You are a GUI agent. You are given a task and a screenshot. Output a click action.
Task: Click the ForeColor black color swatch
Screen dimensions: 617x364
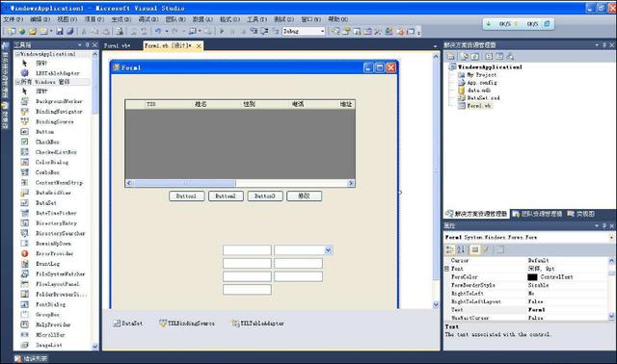[x=532, y=277]
